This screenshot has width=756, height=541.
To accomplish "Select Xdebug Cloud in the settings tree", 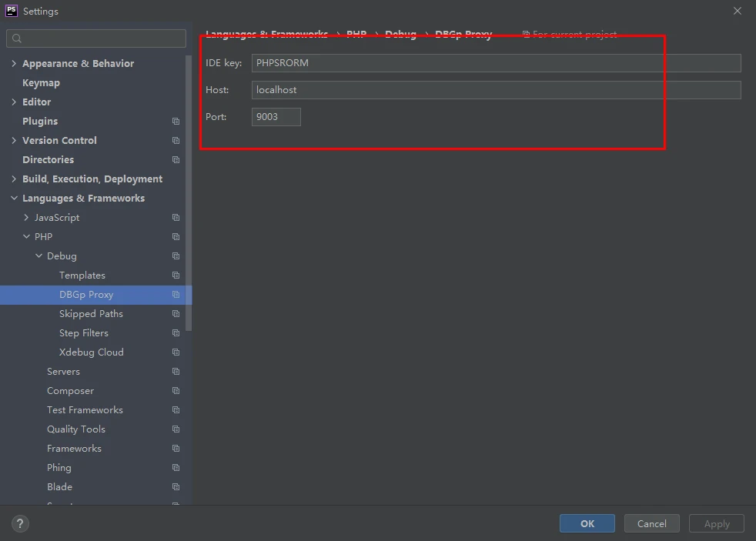I will point(91,352).
